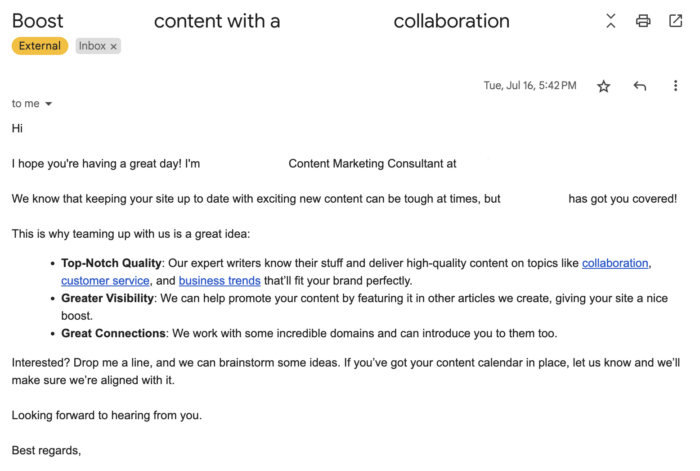Click the yellow External tag
Screen dimensions: 700x471
click(40, 46)
